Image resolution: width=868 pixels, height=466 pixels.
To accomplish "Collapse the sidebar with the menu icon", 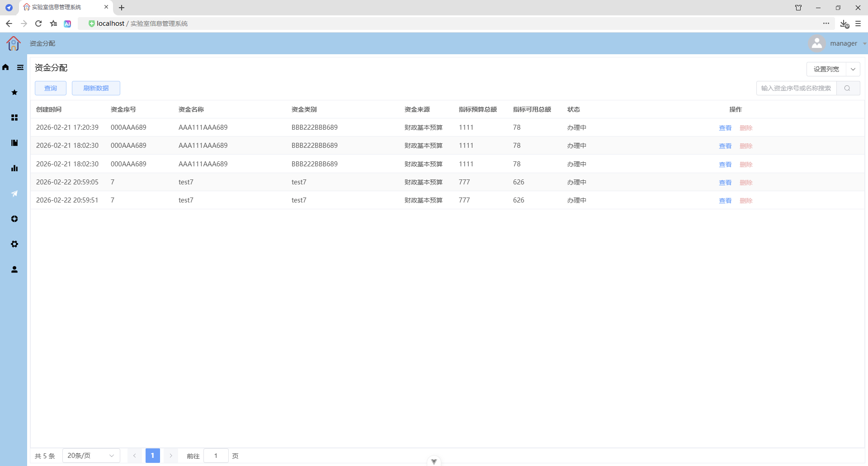I will tap(20, 67).
